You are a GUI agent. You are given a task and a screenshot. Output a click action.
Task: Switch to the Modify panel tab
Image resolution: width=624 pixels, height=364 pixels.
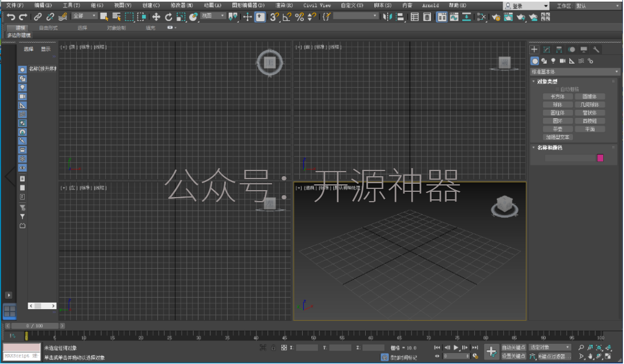point(547,49)
